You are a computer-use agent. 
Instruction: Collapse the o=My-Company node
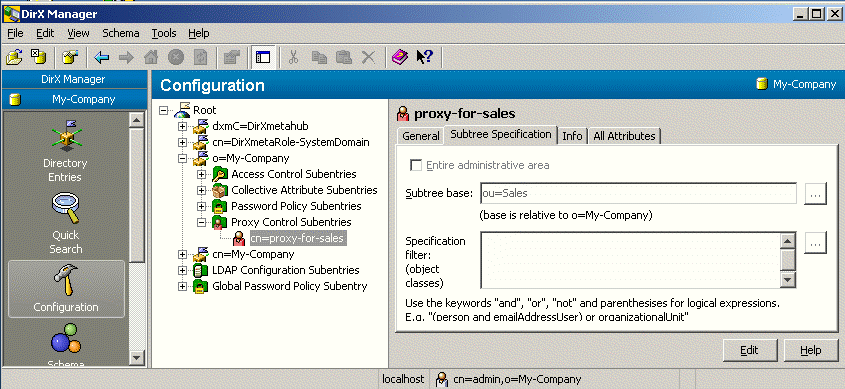tap(182, 158)
